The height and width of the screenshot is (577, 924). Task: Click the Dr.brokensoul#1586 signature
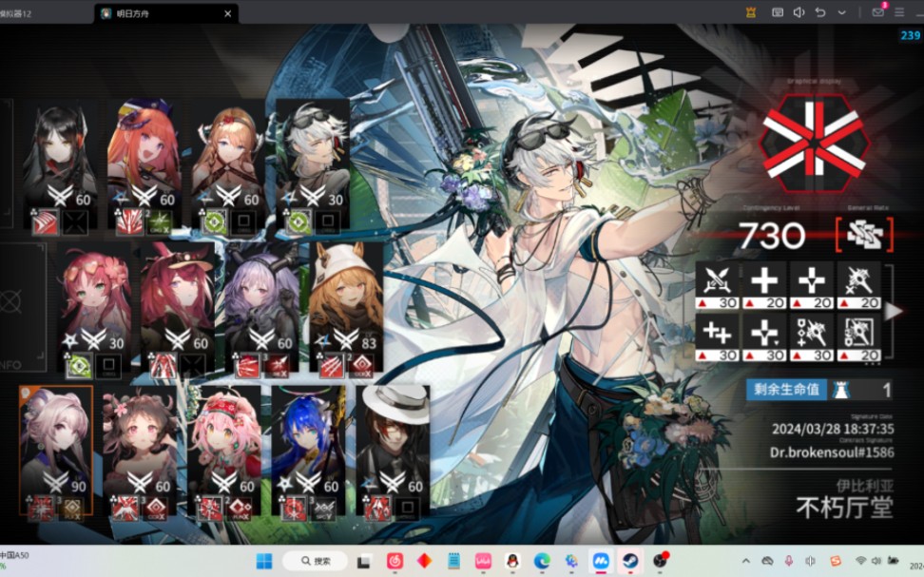click(x=832, y=452)
